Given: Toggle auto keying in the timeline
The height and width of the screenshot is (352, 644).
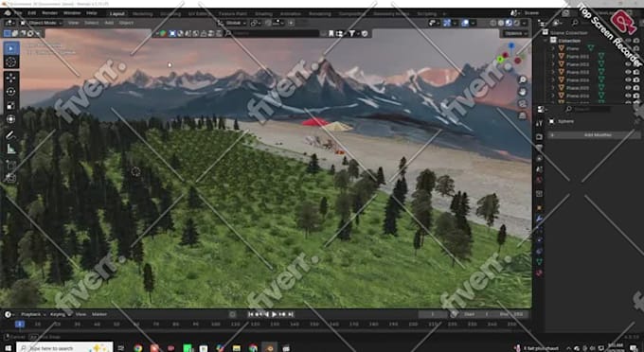Looking at the screenshot, I should coord(232,314).
